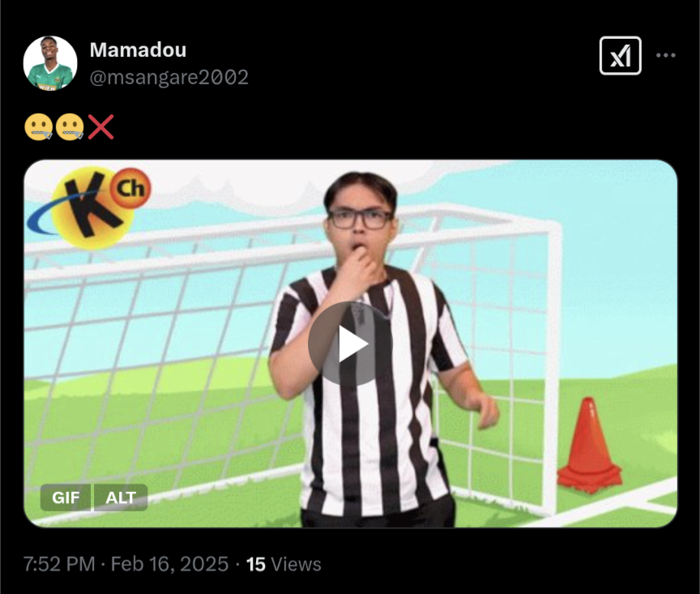Play the referee GIF with play button
700x594 pixels.
[x=350, y=344]
